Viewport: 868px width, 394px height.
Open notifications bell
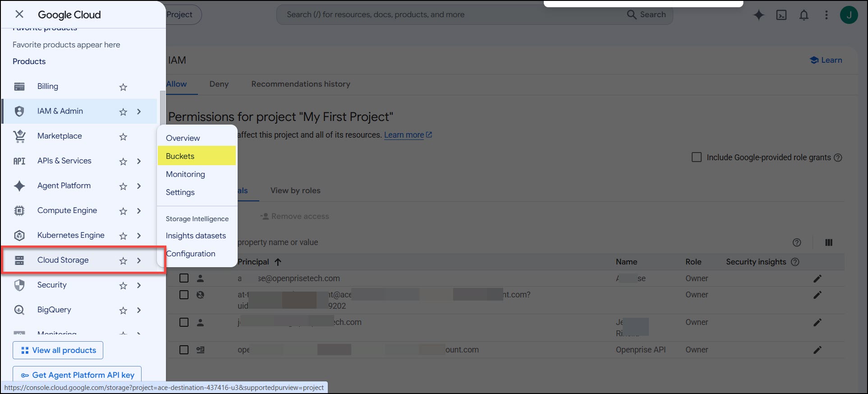pyautogui.click(x=804, y=15)
